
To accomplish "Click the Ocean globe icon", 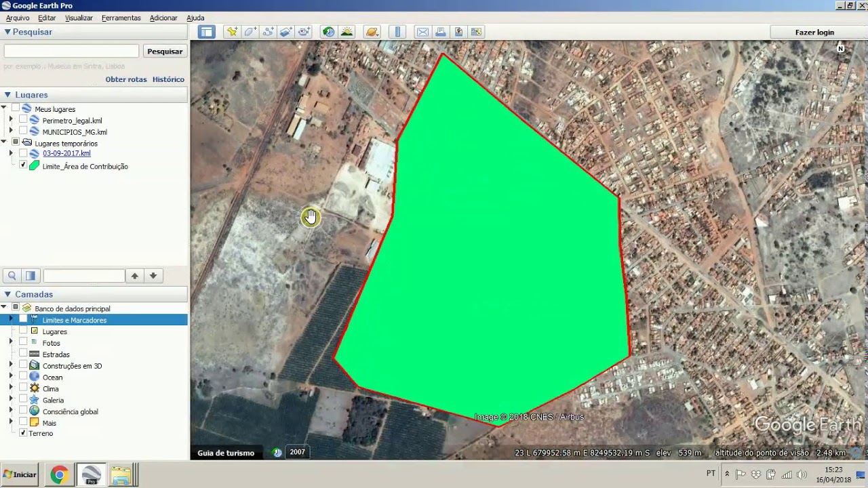I will [35, 377].
